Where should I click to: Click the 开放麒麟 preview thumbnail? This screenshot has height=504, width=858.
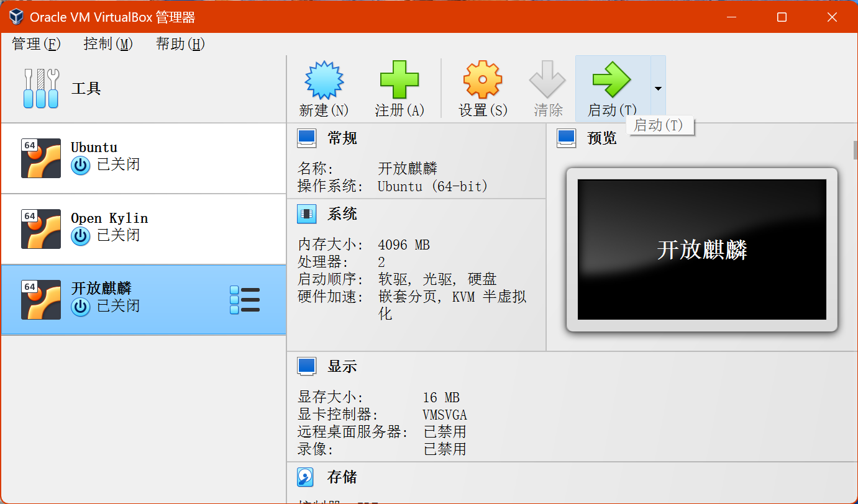tap(702, 250)
